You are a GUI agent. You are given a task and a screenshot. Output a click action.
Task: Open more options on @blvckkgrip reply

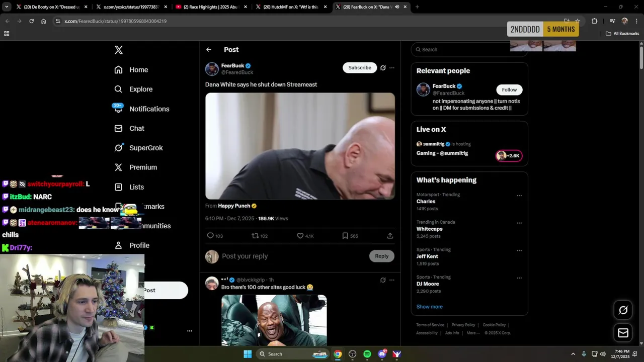pyautogui.click(x=392, y=280)
